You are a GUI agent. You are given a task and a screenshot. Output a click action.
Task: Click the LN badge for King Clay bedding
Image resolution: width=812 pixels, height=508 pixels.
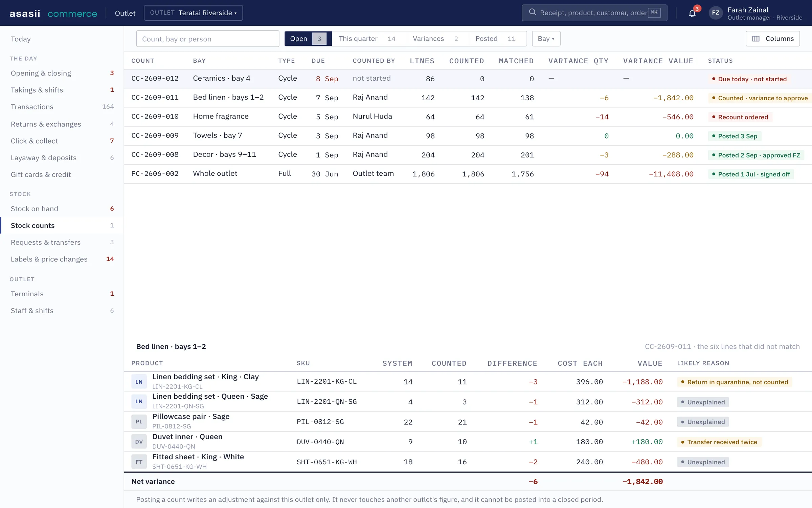[x=139, y=382]
